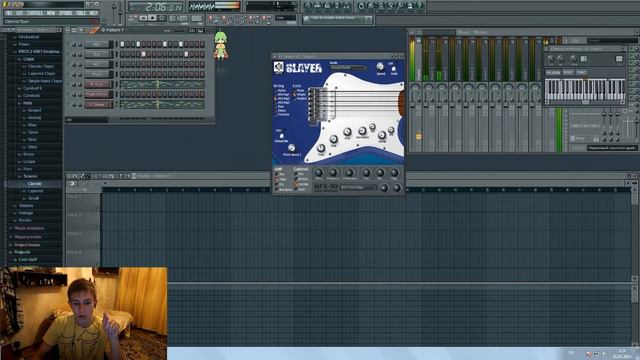640x360 pixels.
Task: Expand the Plugin presets browser folder
Action: [x=27, y=237]
